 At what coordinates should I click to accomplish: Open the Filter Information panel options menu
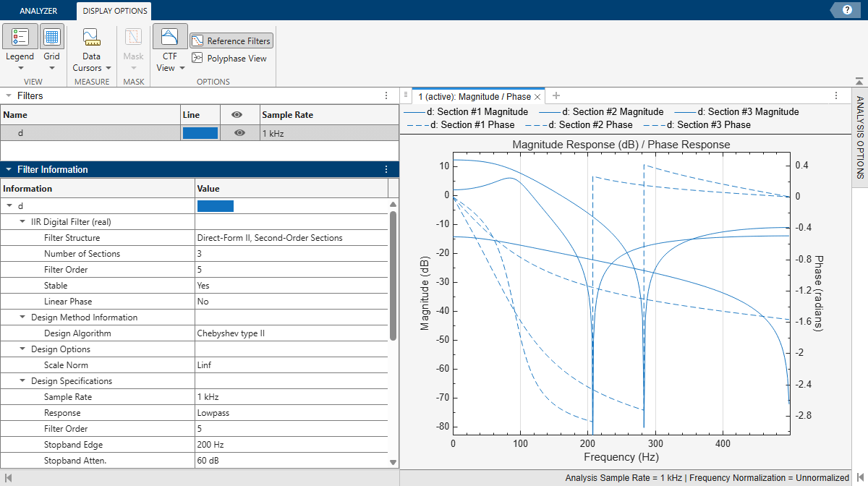click(386, 169)
